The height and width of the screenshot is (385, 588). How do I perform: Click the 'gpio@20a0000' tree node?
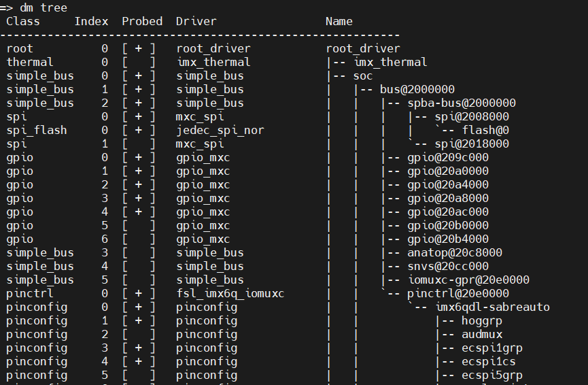point(448,171)
